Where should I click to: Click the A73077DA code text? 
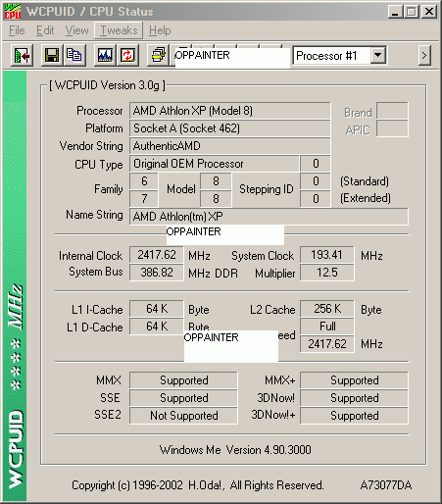coord(386,485)
